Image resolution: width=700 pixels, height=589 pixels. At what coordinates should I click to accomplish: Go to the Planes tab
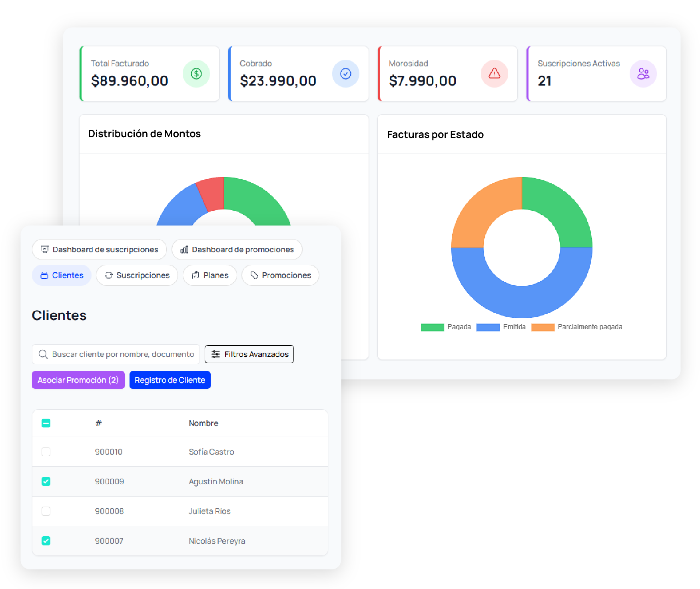(x=210, y=275)
